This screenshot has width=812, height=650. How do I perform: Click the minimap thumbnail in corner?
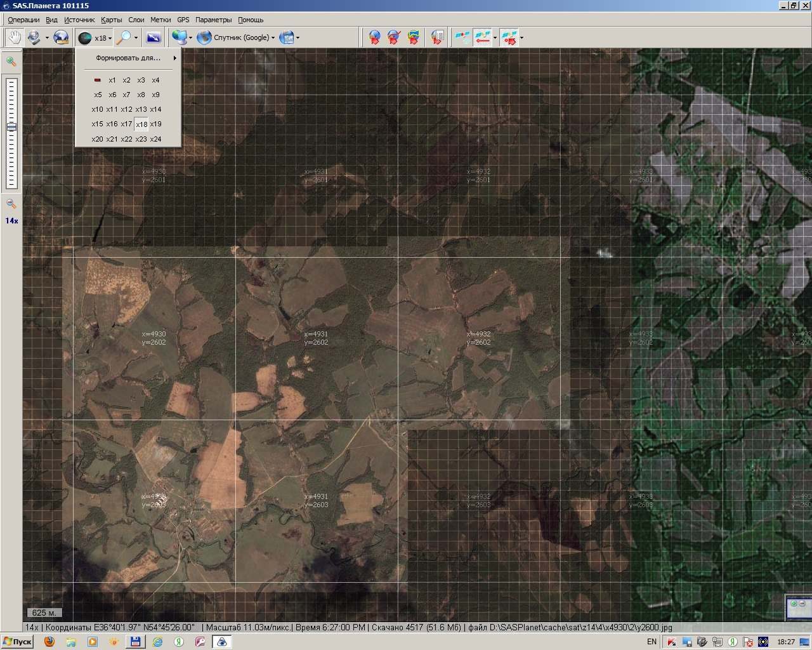(798, 608)
